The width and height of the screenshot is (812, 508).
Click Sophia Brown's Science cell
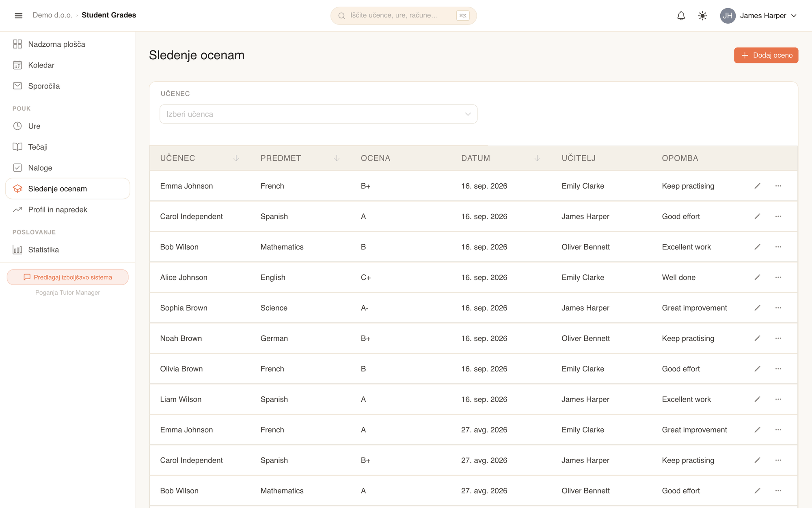[274, 308]
